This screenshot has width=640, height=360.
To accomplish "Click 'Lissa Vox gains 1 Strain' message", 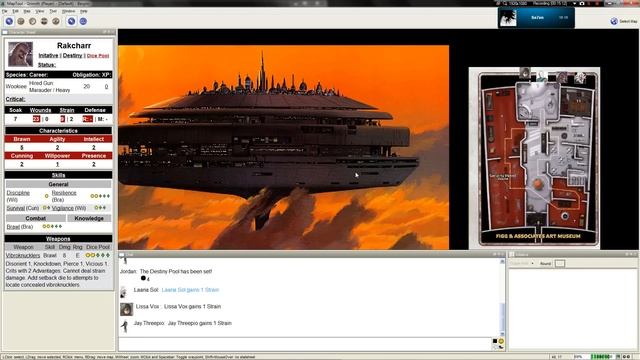I will click(x=193, y=307).
